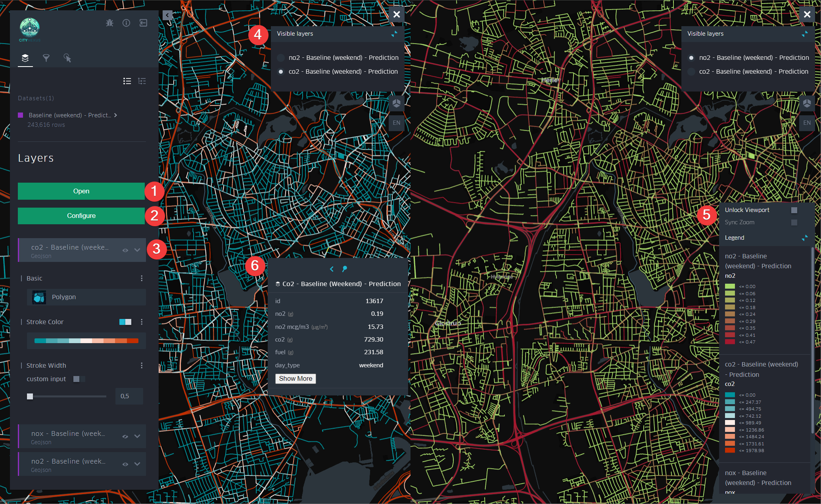The height and width of the screenshot is (504, 821).
Task: Hide the co2 Baseline layer
Action: (125, 250)
